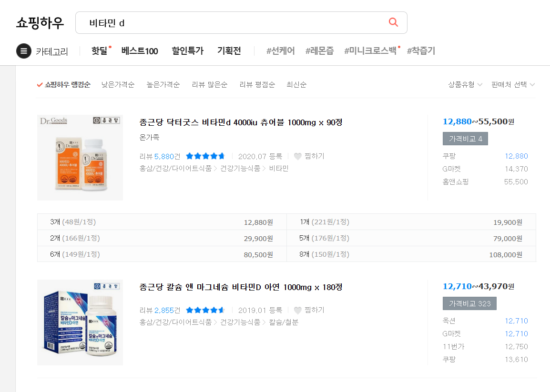Open the 카테고리 menu label
The height and width of the screenshot is (392, 550).
click(52, 51)
